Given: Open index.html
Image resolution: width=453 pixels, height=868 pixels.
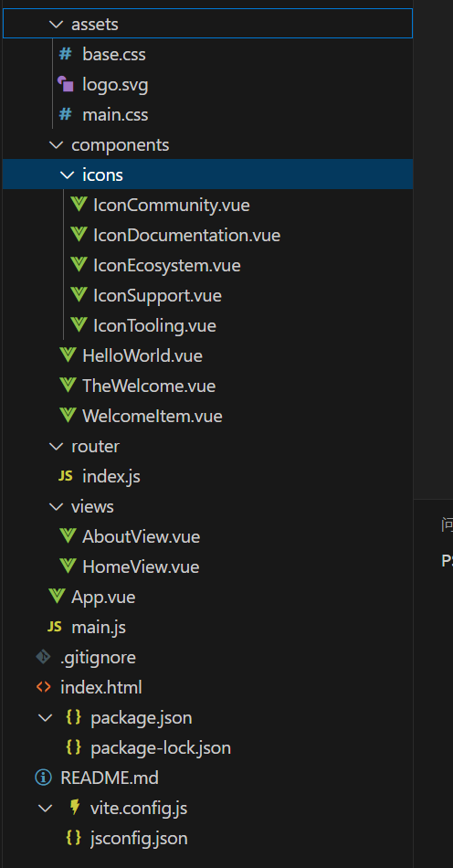Looking at the screenshot, I should click(x=101, y=687).
